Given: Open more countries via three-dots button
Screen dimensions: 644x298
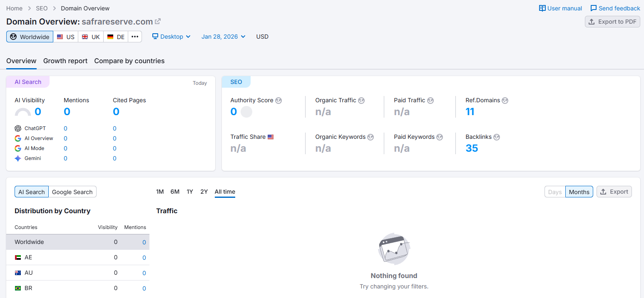Looking at the screenshot, I should click(x=135, y=37).
